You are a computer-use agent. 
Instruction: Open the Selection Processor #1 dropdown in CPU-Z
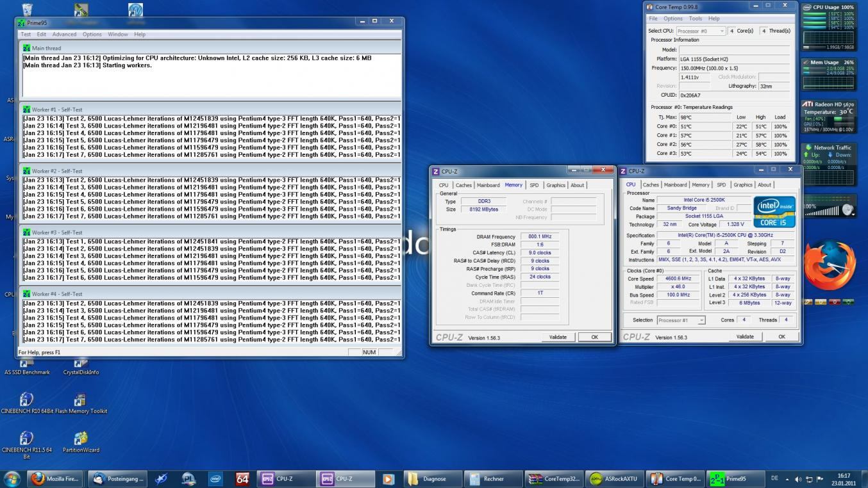(681, 320)
